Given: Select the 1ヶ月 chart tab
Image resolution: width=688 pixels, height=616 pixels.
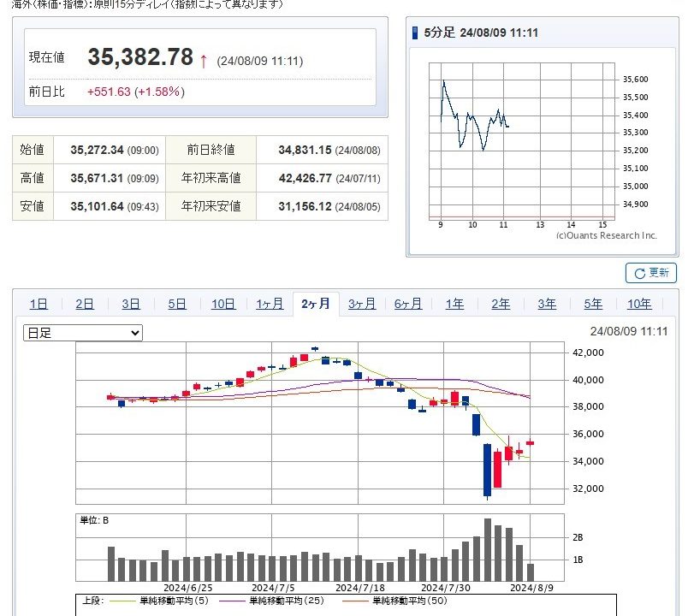Looking at the screenshot, I should 270,304.
